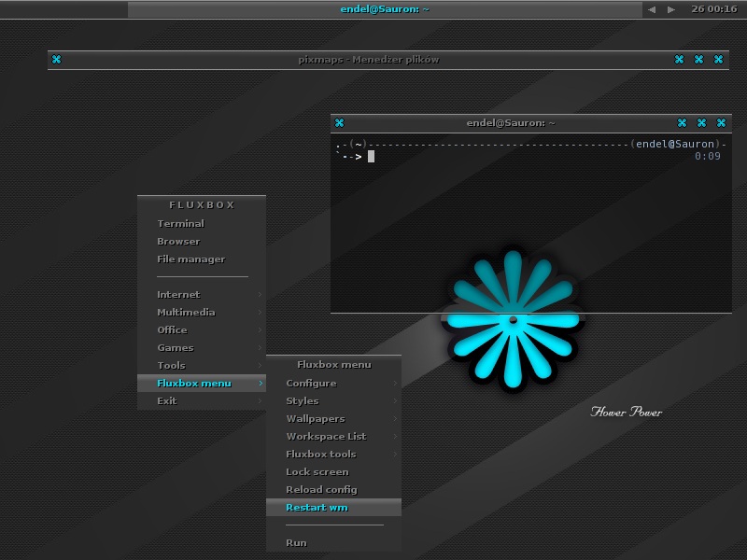Viewport: 747px width, 560px height.
Task: Click the left X icon on pixmaps window titlebar
Action: (56, 60)
